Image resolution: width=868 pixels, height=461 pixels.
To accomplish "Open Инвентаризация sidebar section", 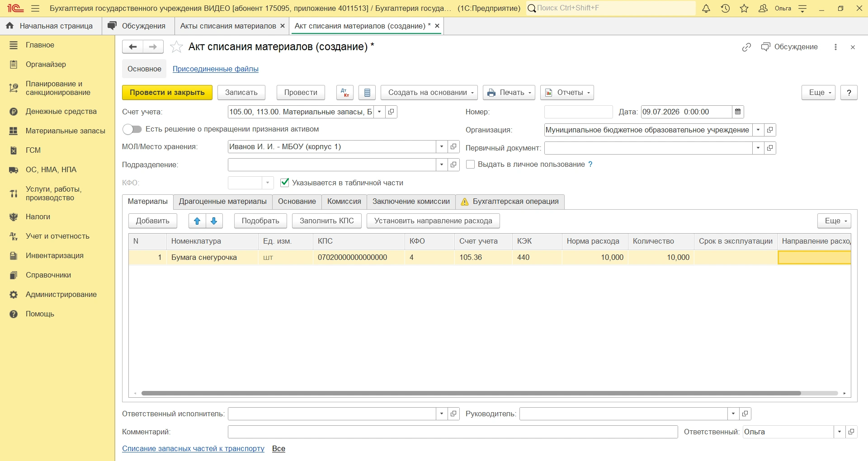I will click(57, 255).
